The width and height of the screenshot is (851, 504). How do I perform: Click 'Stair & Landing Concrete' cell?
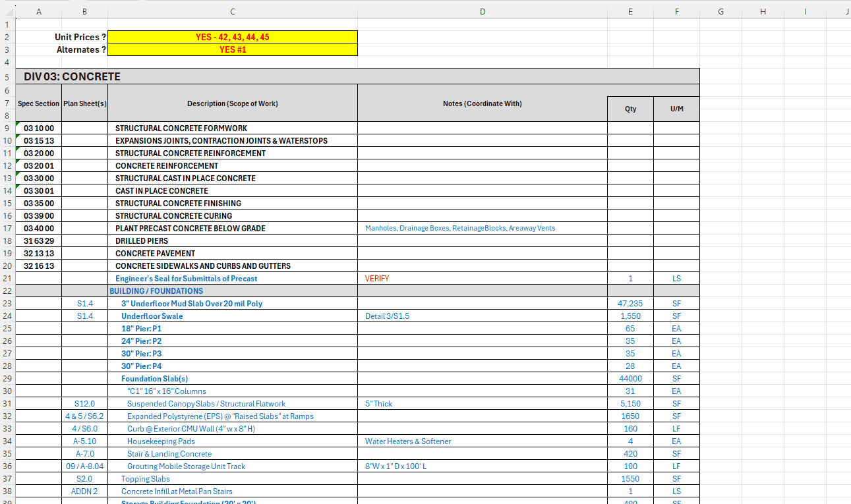pos(233,453)
